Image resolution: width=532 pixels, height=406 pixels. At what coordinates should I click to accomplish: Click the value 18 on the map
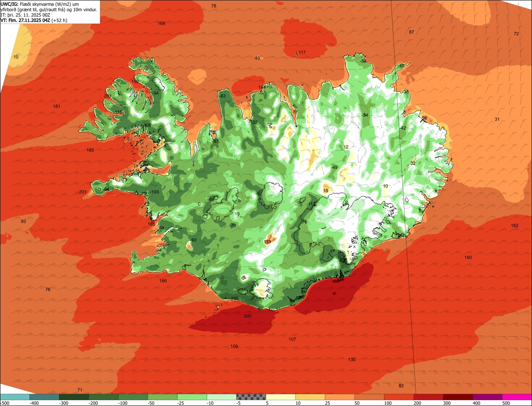click(x=325, y=191)
